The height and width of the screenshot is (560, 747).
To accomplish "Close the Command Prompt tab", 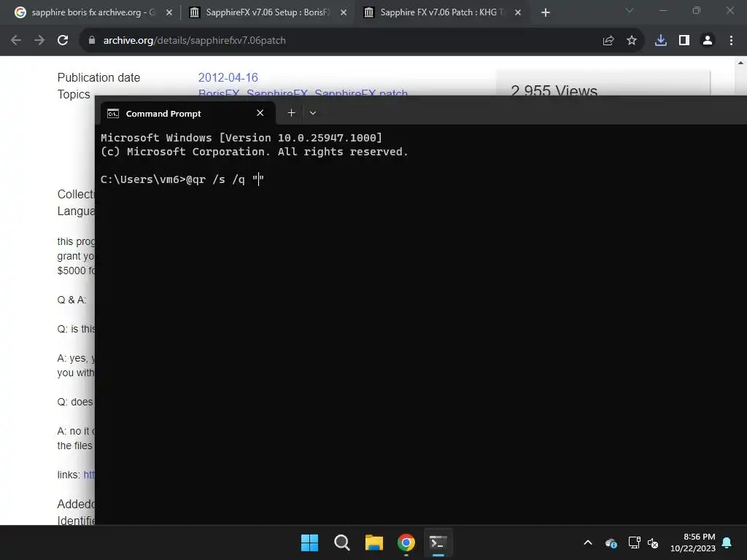I will pyautogui.click(x=260, y=113).
